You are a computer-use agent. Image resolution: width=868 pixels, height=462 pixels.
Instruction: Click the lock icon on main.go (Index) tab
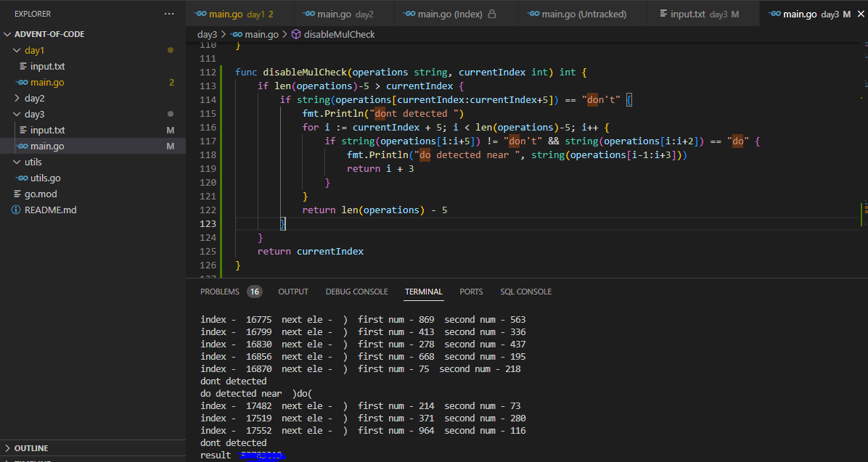tap(491, 15)
